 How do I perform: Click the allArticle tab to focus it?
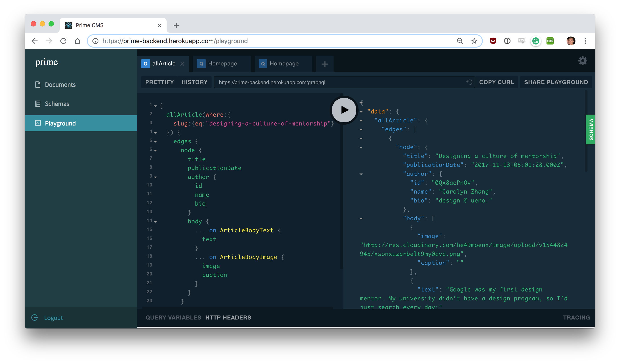(163, 63)
